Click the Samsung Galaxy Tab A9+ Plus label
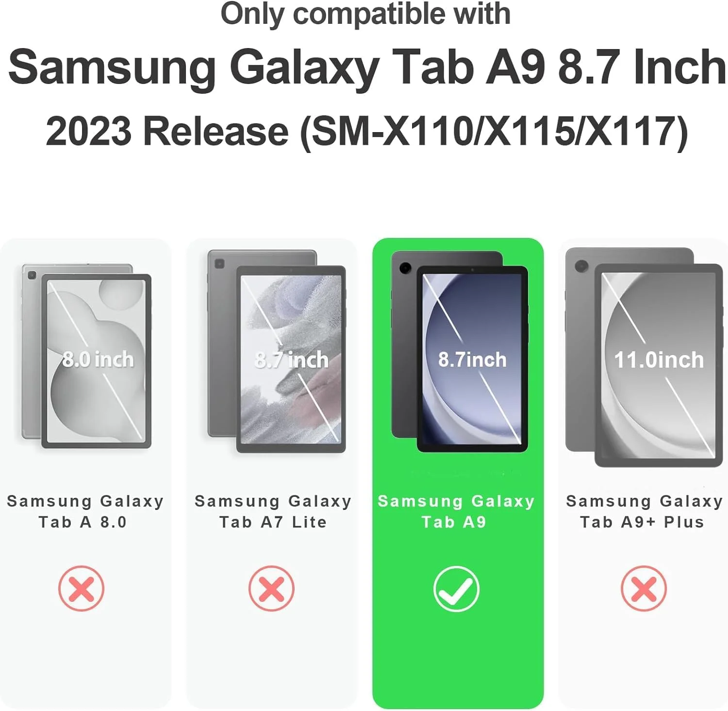This screenshot has width=728, height=711. 644,511
